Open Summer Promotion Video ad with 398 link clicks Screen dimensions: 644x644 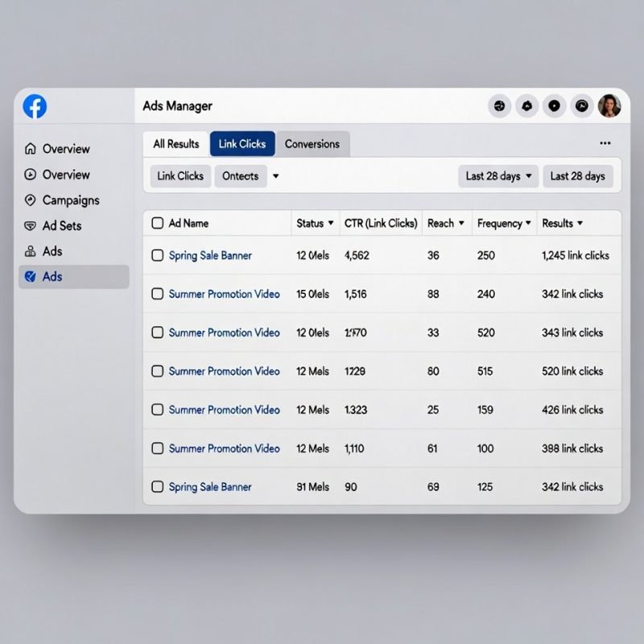tap(225, 448)
